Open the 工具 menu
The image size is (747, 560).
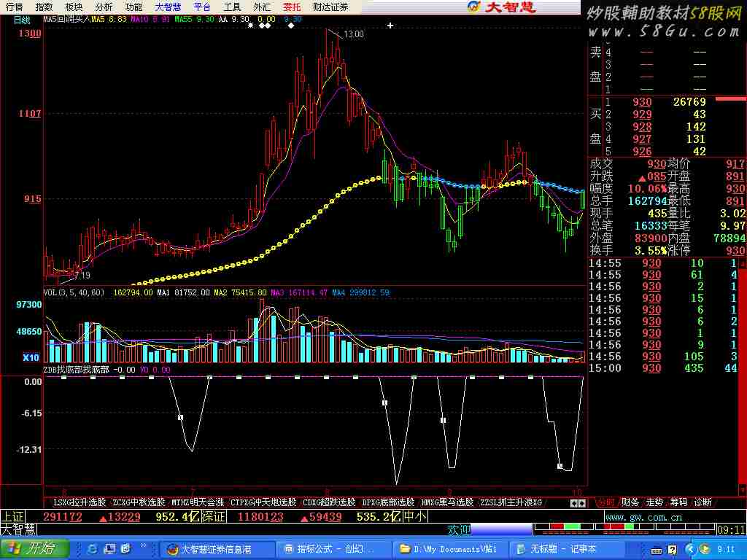[x=232, y=7]
